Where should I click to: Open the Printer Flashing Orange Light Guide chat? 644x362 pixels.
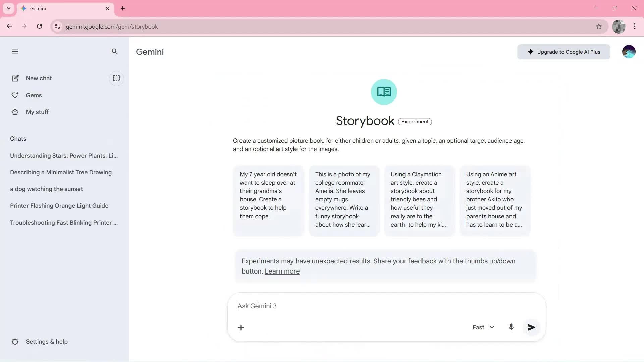[x=59, y=206]
